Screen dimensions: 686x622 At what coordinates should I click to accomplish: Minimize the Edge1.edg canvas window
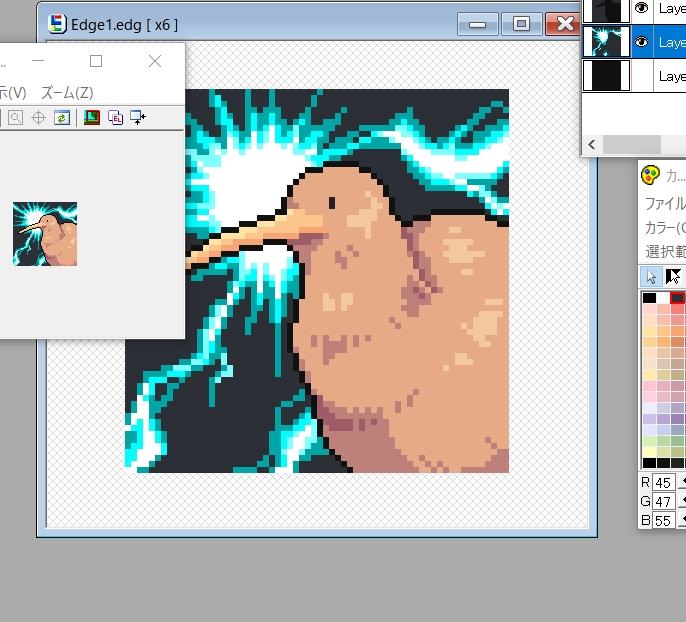click(x=477, y=24)
